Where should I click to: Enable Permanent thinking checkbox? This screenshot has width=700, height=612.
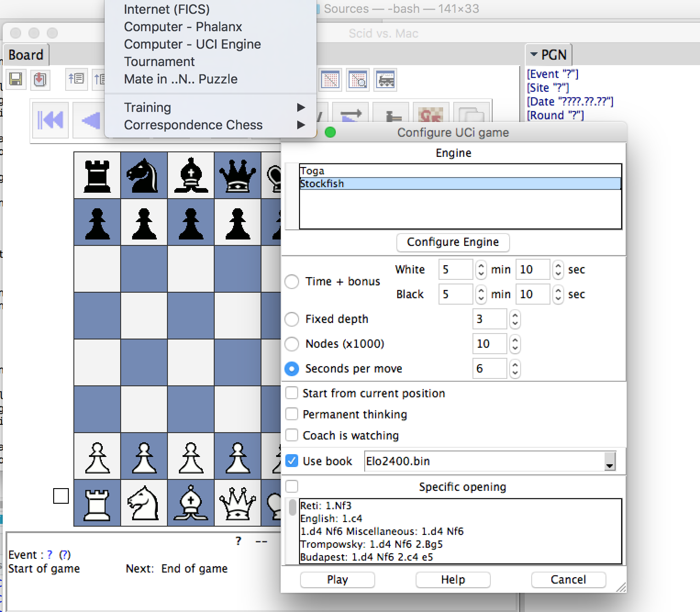click(292, 414)
